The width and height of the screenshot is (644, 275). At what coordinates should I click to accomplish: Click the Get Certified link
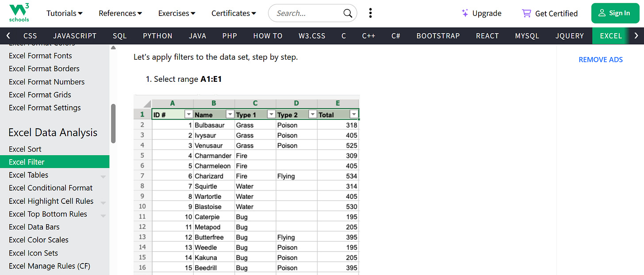(550, 13)
